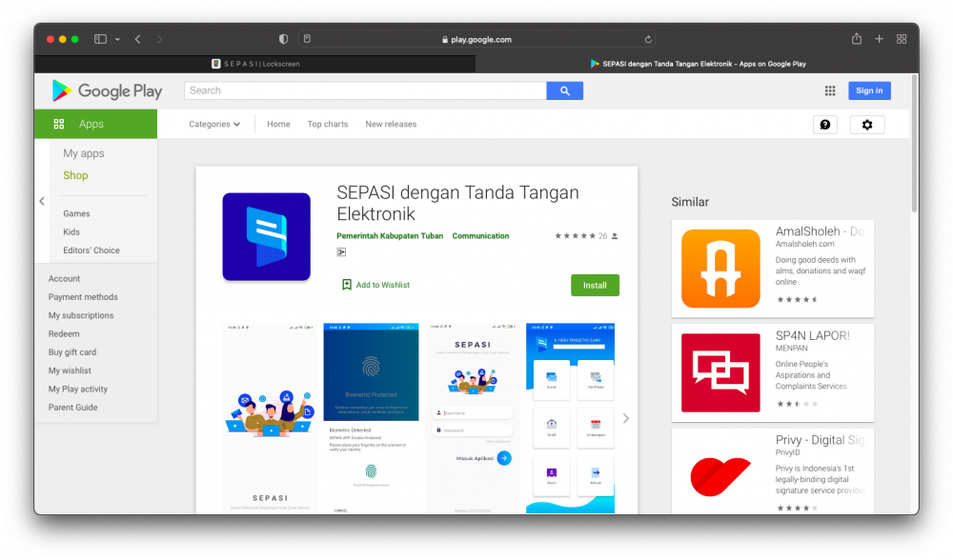953x560 pixels.
Task: Show the tab overview grid icon
Action: [902, 39]
